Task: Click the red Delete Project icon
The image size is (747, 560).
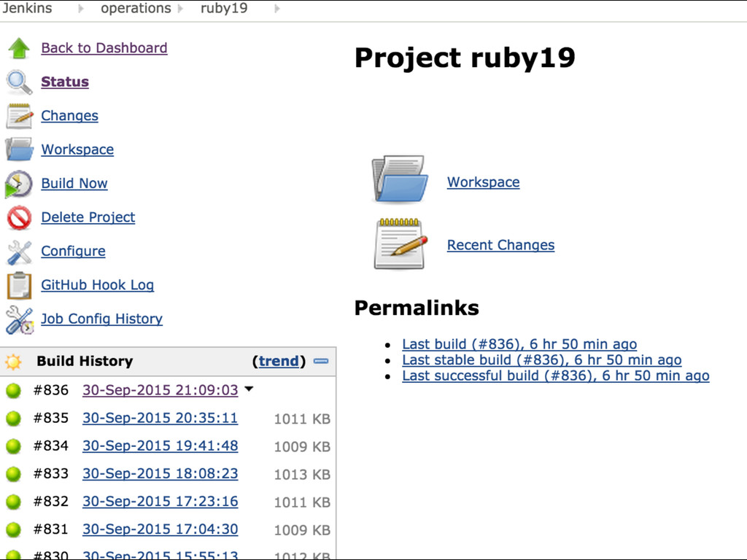Action: click(19, 217)
